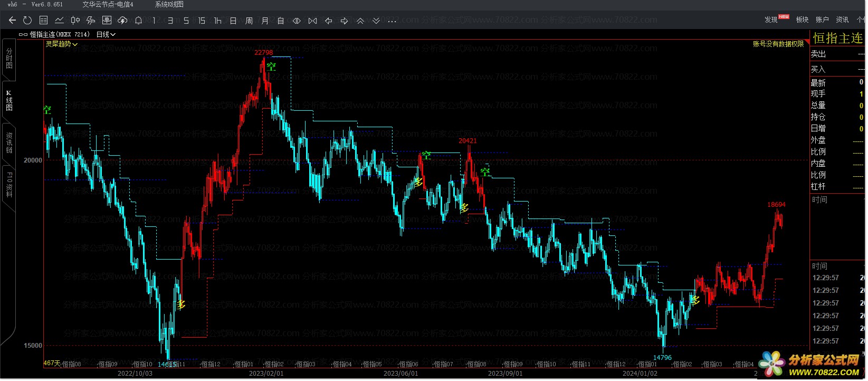Select the monthly 月 period button
The width and height of the screenshot is (868, 381).
pos(265,21)
